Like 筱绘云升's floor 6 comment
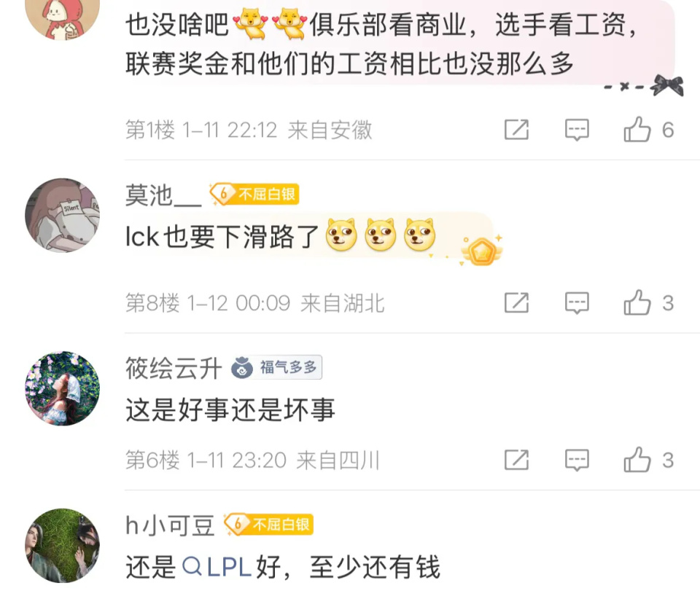Image resolution: width=700 pixels, height=596 pixels. click(648, 460)
